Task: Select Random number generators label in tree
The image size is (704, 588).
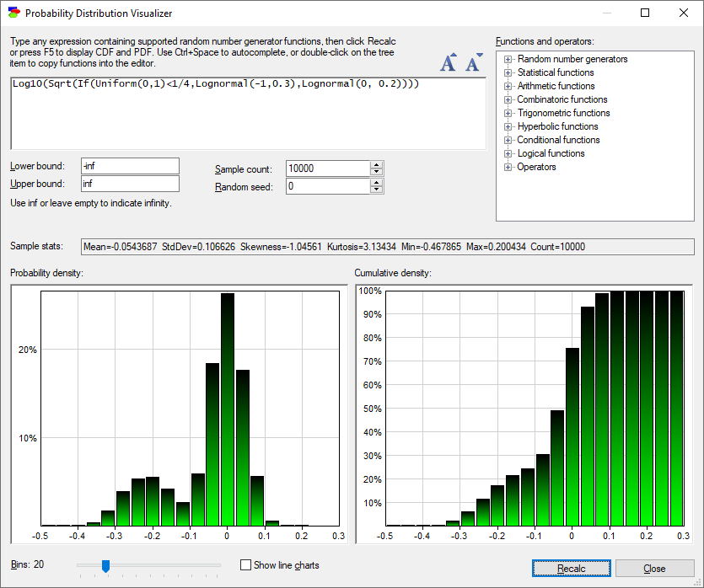Action: tap(572, 59)
